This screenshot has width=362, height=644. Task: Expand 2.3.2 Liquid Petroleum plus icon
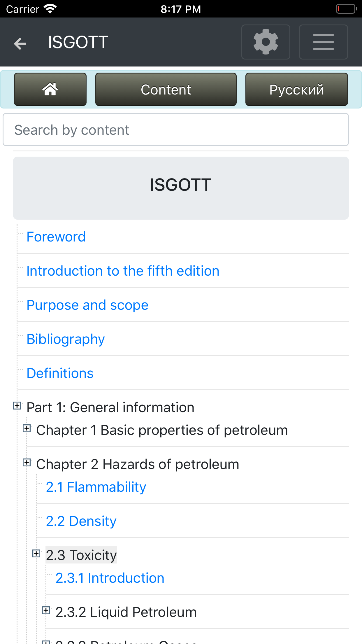point(46,610)
